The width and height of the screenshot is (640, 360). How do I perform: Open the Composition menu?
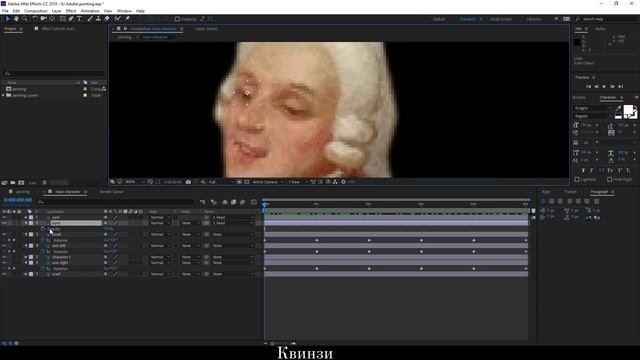pyautogui.click(x=36, y=11)
